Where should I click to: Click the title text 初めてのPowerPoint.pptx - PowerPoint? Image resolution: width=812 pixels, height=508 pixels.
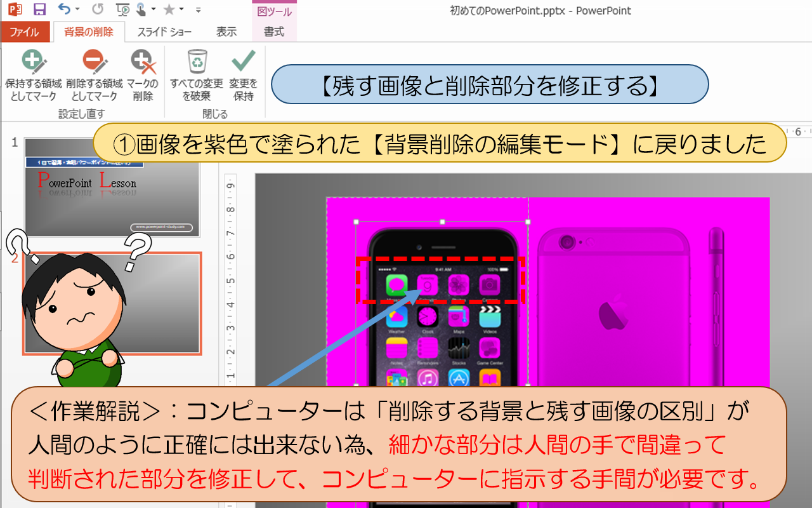(x=540, y=11)
